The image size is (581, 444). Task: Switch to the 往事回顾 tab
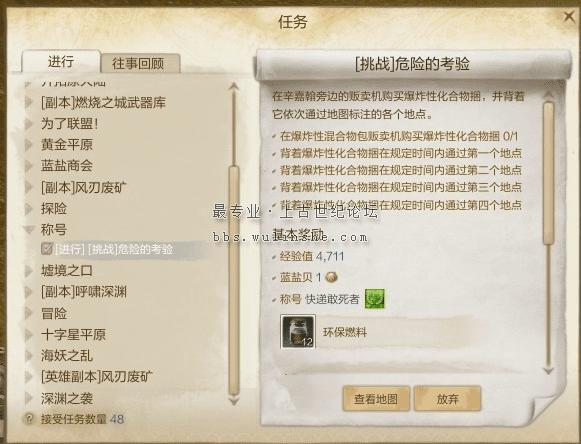click(x=140, y=63)
